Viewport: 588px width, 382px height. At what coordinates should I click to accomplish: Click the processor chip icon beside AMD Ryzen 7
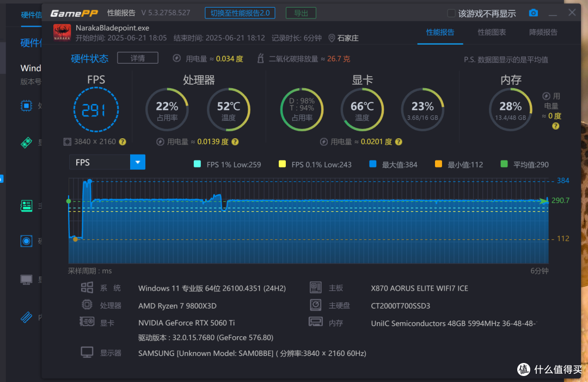(x=87, y=305)
